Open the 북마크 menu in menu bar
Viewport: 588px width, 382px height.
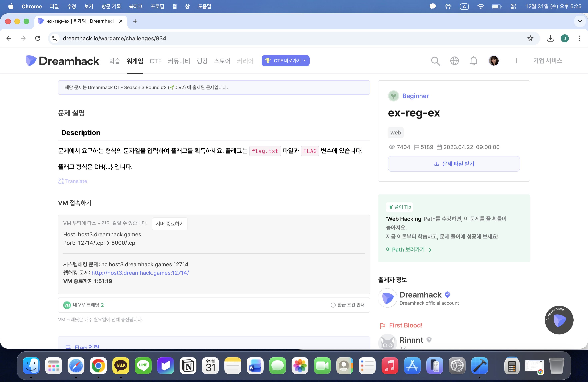tap(136, 6)
